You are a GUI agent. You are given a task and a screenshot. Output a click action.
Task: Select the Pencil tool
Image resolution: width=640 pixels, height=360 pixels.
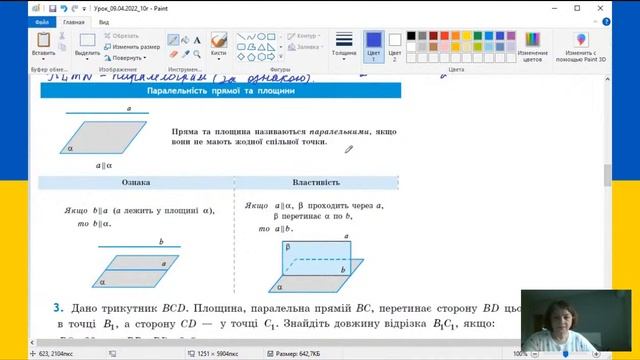[173, 40]
